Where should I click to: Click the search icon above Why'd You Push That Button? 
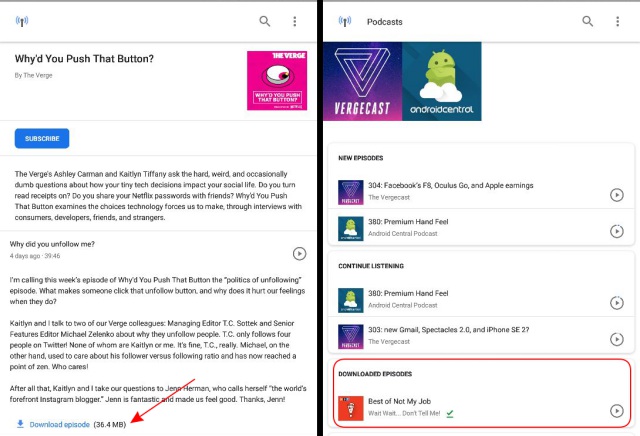[x=264, y=21]
